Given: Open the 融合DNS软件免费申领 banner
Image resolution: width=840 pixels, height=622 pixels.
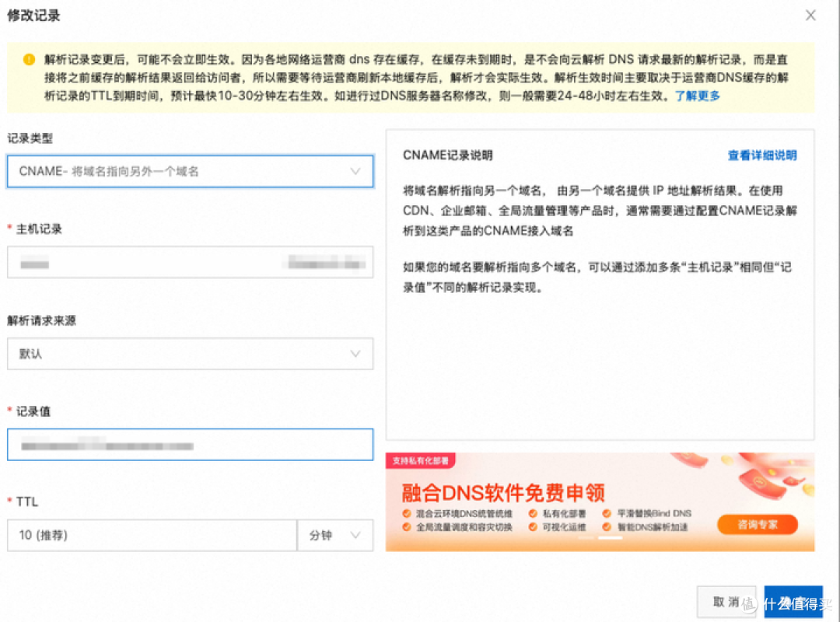Looking at the screenshot, I should pos(600,502).
